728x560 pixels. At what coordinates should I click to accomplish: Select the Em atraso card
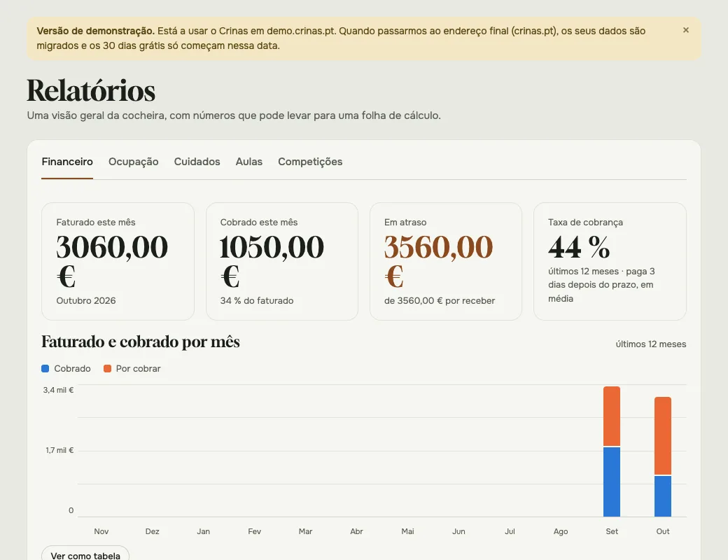click(x=446, y=261)
